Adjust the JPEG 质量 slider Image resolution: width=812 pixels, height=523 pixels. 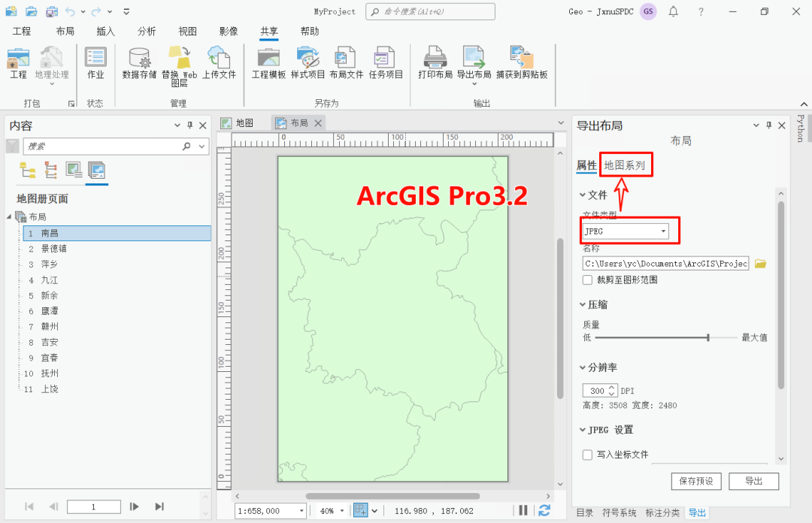[x=708, y=337]
